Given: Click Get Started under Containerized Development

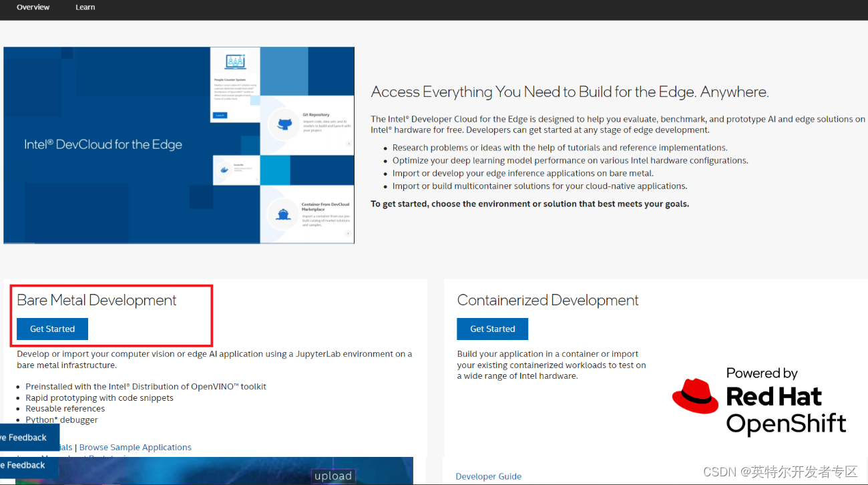Looking at the screenshot, I should pos(492,329).
